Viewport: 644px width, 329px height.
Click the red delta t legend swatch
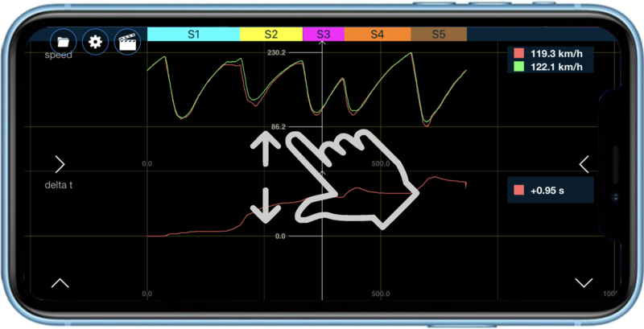click(x=518, y=191)
